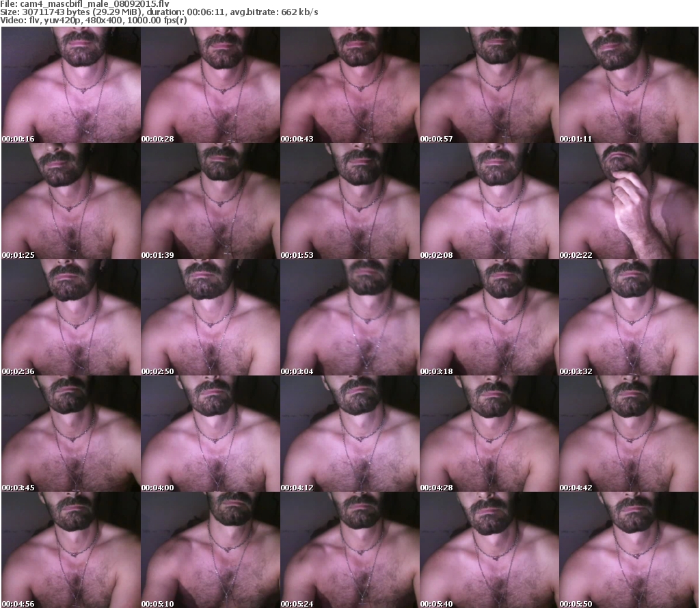The image size is (700, 608).
Task: Pick the frame with hand on beard 00:02:22
Action: [629, 201]
